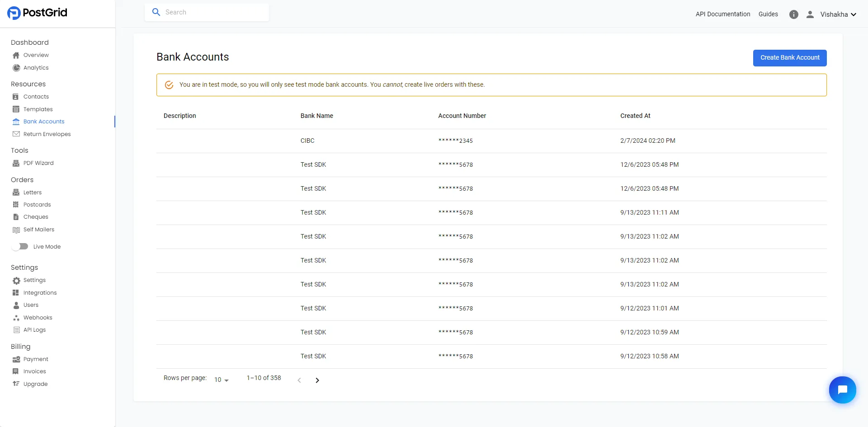Viewport: 868px width, 427px height.
Task: Click inside the Search field
Action: [x=208, y=12]
